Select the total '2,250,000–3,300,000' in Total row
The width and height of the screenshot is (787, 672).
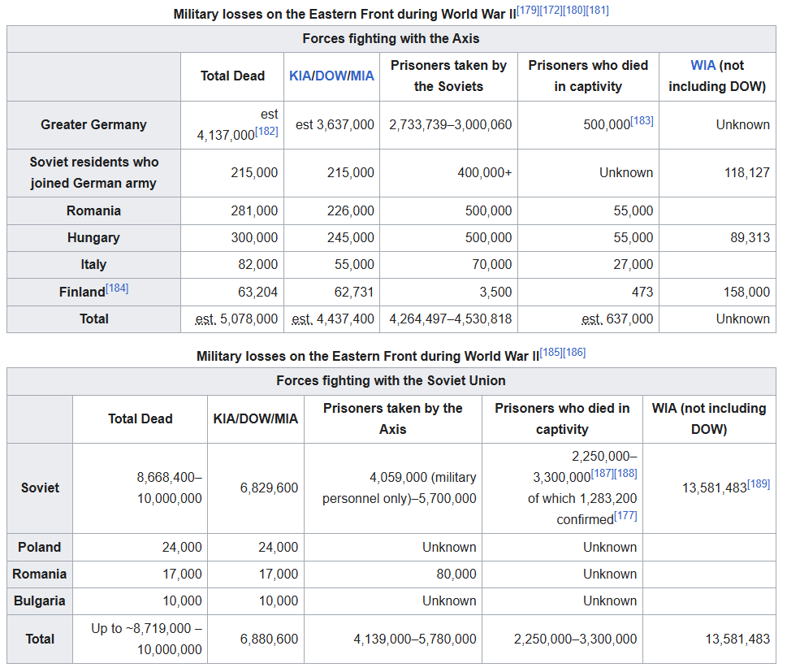click(x=575, y=639)
